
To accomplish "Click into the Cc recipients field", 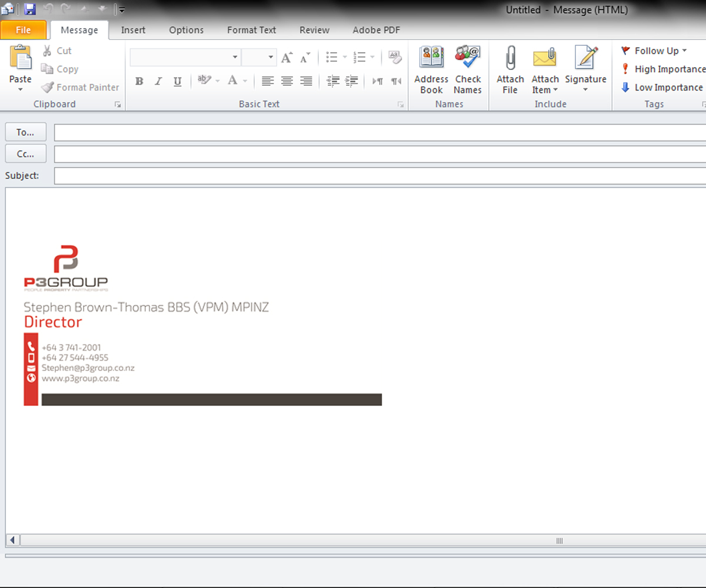I will pyautogui.click(x=380, y=154).
